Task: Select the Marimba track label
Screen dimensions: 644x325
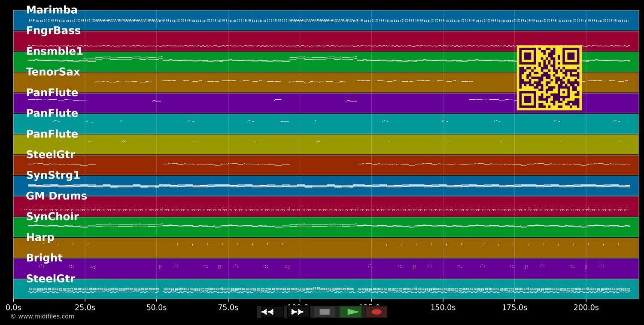Action: coord(52,10)
